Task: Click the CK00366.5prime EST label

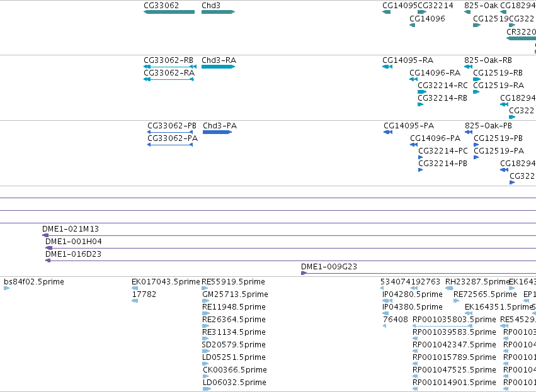Action: click(235, 370)
